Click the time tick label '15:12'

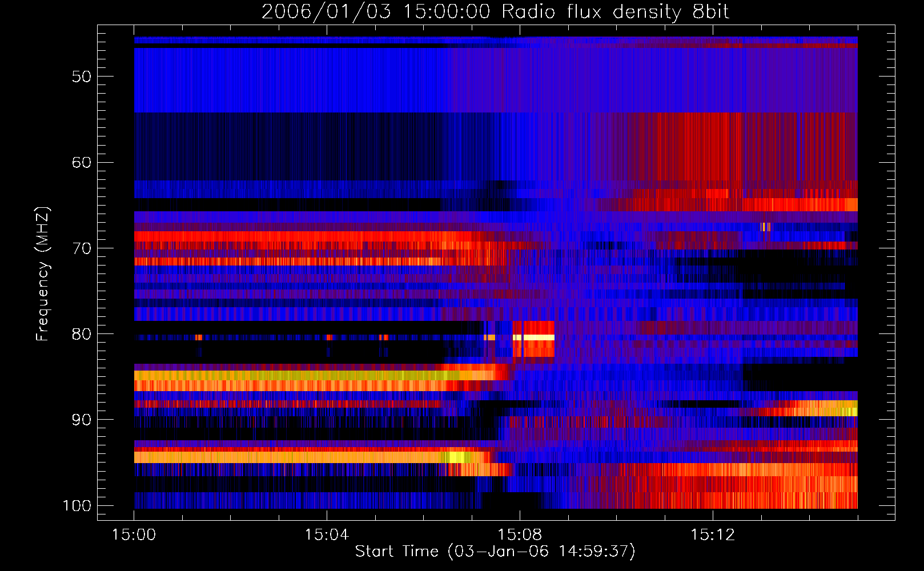click(x=712, y=535)
